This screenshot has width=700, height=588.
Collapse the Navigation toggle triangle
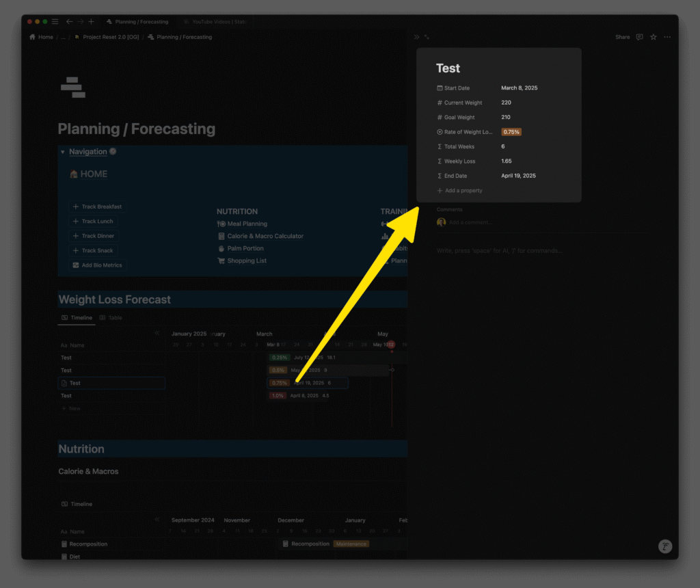(x=63, y=152)
